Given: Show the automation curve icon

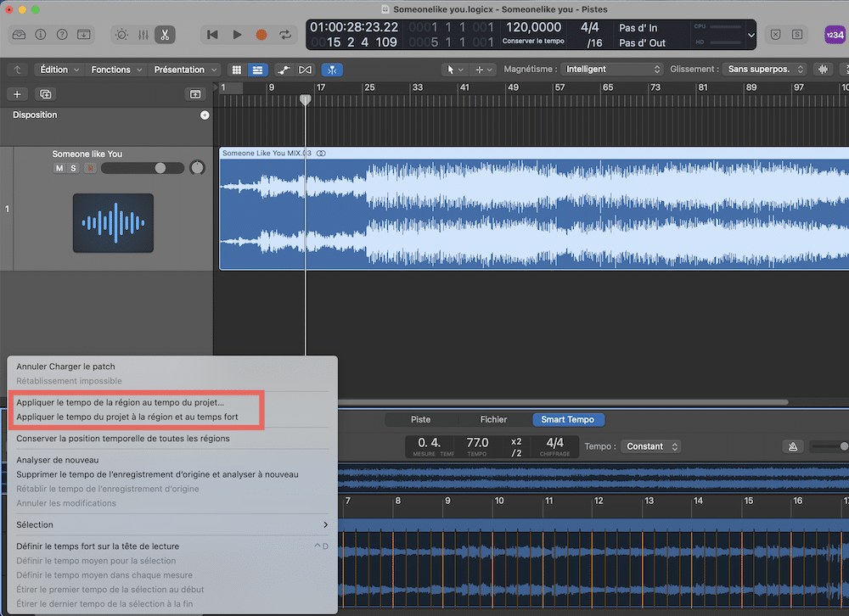Looking at the screenshot, I should [284, 70].
